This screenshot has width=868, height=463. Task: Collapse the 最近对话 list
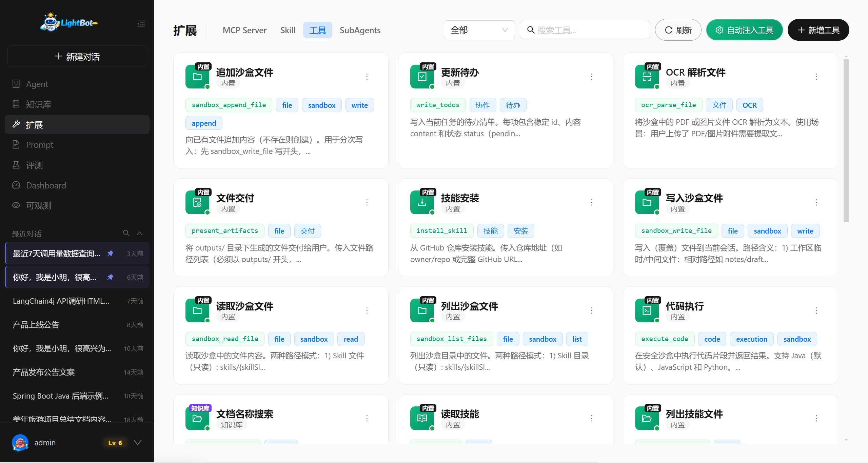coord(139,233)
